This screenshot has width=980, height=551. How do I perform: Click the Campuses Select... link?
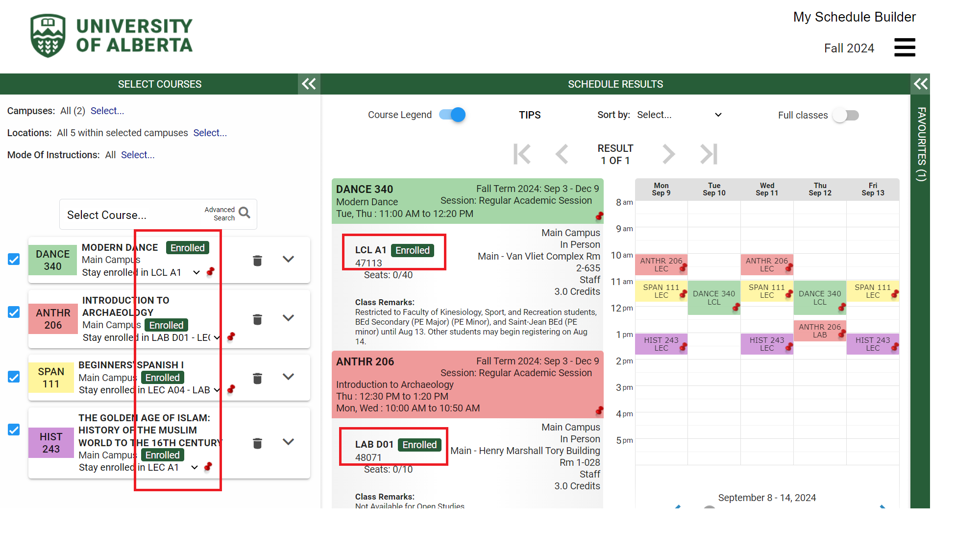click(107, 111)
